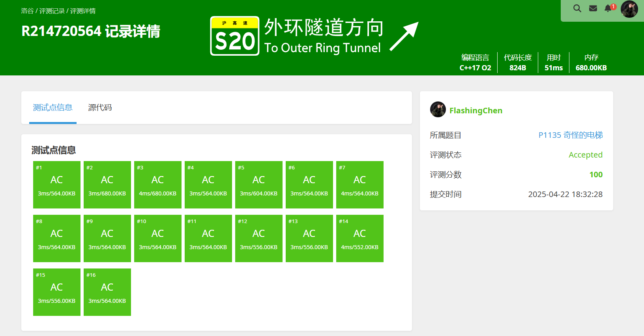
Task: Open the search magnifier icon
Action: [577, 8]
